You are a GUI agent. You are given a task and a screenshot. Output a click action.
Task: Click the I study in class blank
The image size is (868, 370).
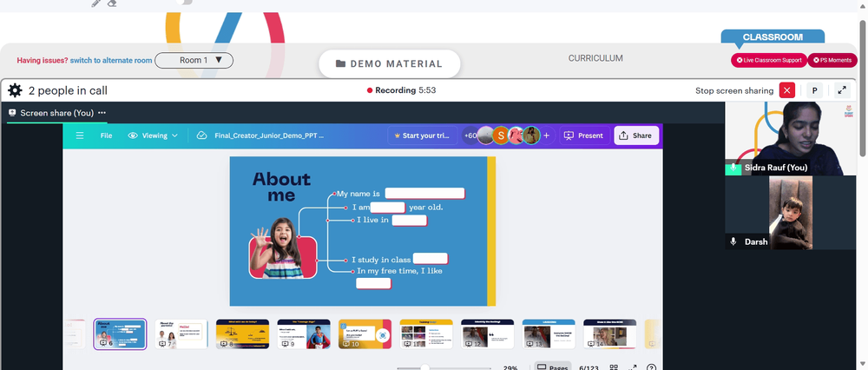(431, 259)
